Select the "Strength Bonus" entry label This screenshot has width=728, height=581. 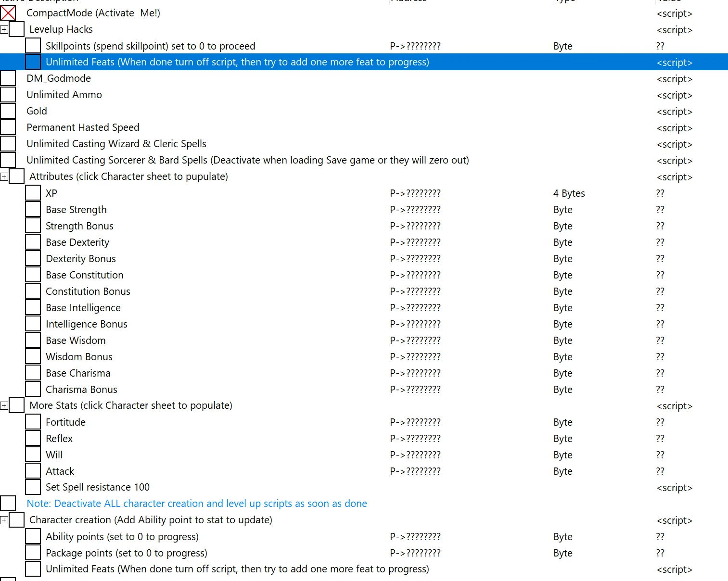pos(79,226)
